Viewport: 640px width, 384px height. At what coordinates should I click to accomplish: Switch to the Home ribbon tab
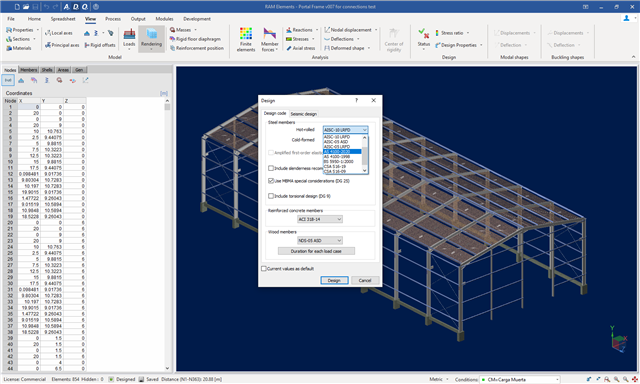(x=34, y=19)
